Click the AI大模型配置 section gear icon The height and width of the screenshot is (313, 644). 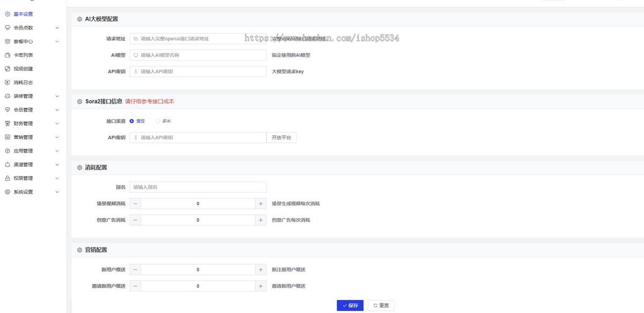80,19
